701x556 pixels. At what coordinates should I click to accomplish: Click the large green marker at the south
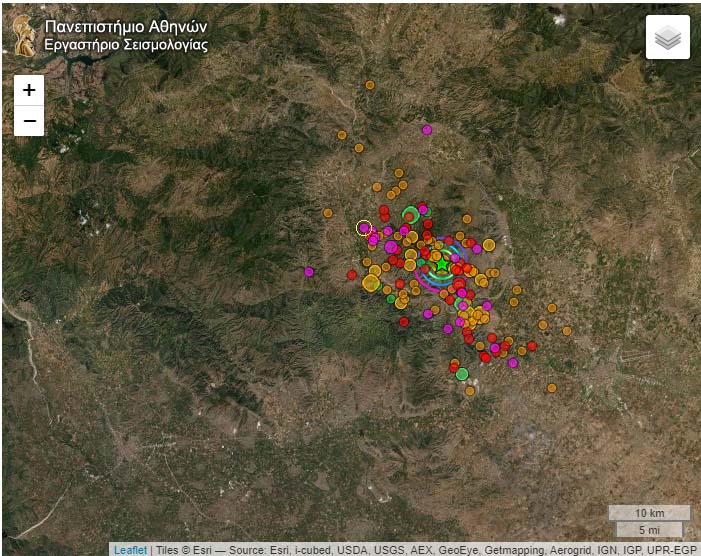[x=462, y=374]
